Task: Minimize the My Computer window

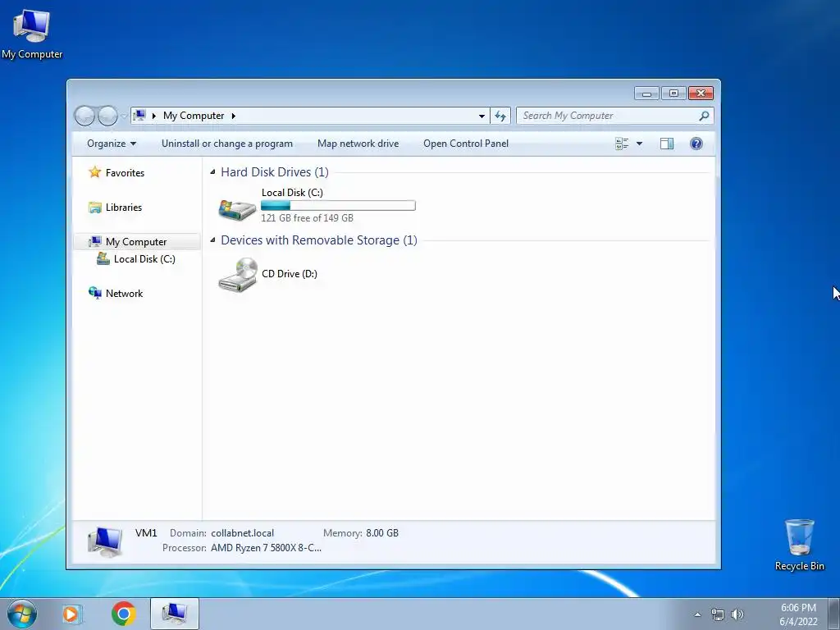Action: 646,94
